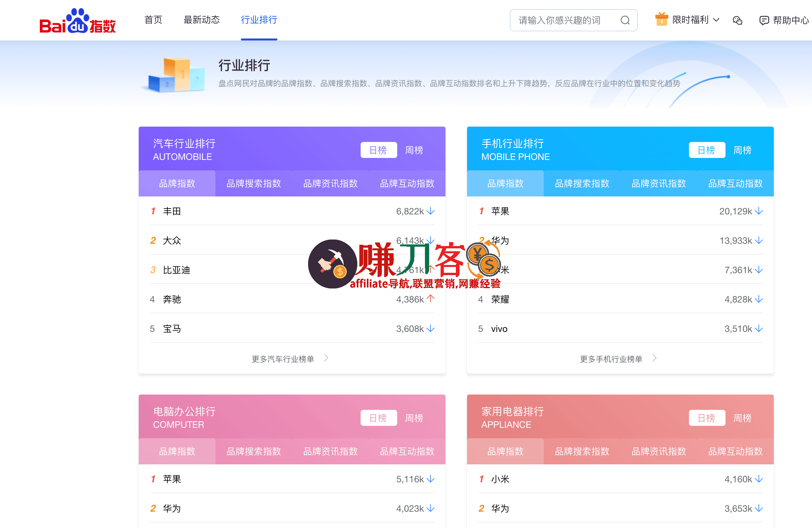
Task: Open the WeChat icon in header
Action: pyautogui.click(x=737, y=21)
